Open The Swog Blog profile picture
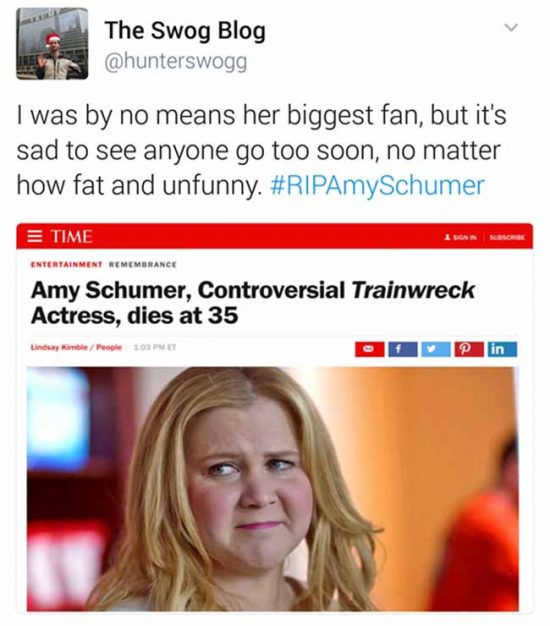The width and height of the screenshot is (550, 626). (x=52, y=43)
